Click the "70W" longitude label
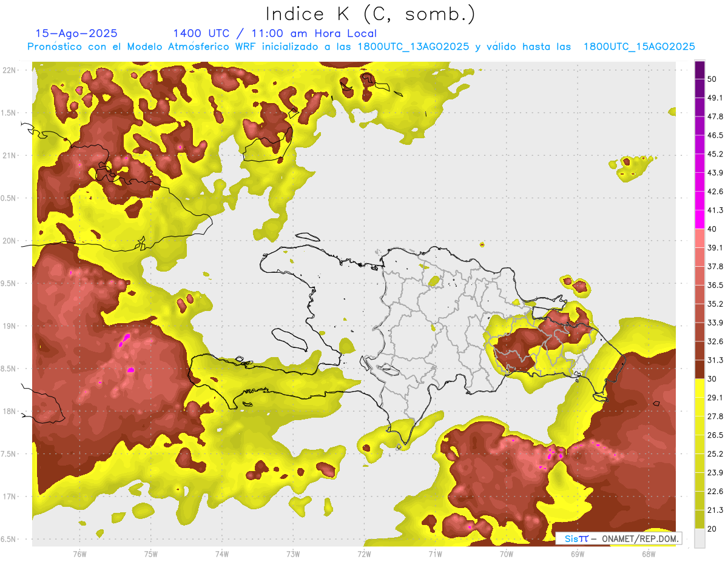 click(x=507, y=554)
